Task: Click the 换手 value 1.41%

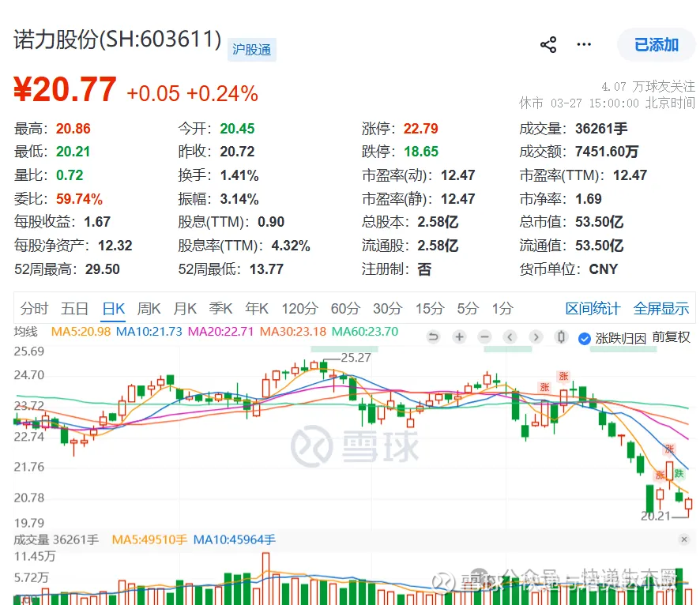Action: click(x=239, y=175)
